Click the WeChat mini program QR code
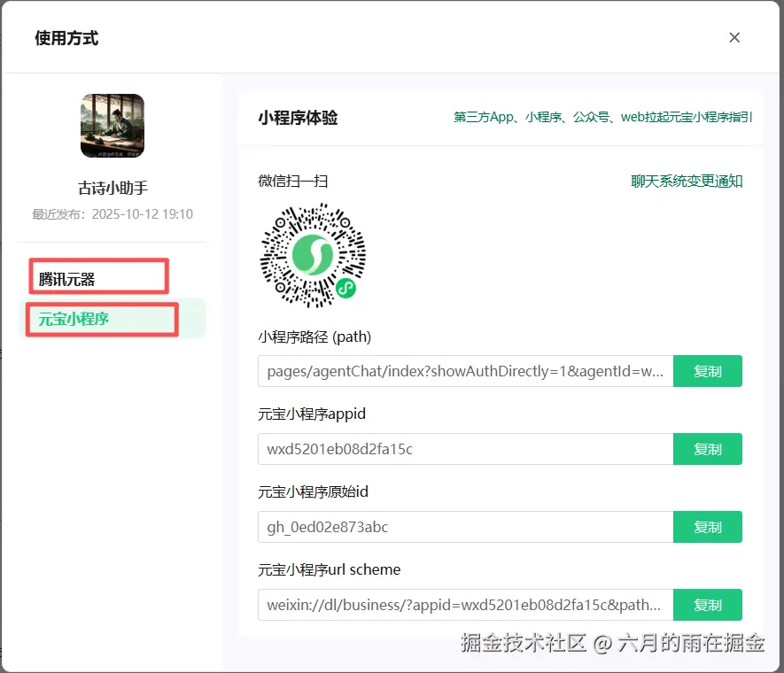 point(313,255)
